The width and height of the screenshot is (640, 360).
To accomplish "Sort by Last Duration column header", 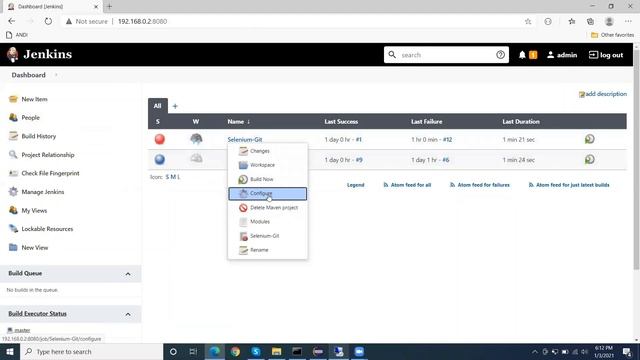I will [x=521, y=122].
